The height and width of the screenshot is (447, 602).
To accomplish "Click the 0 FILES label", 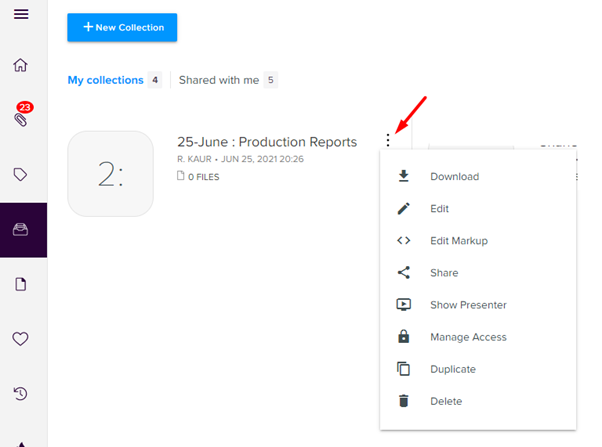I will (x=203, y=177).
